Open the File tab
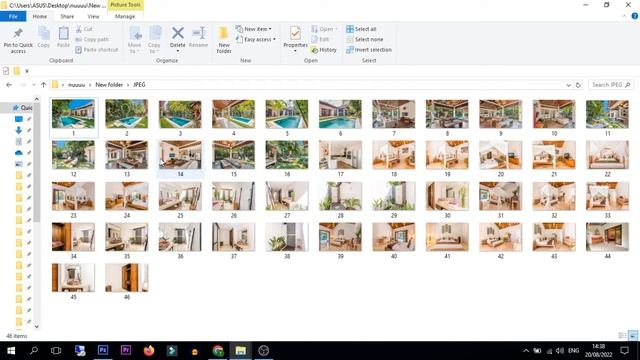 (x=13, y=16)
